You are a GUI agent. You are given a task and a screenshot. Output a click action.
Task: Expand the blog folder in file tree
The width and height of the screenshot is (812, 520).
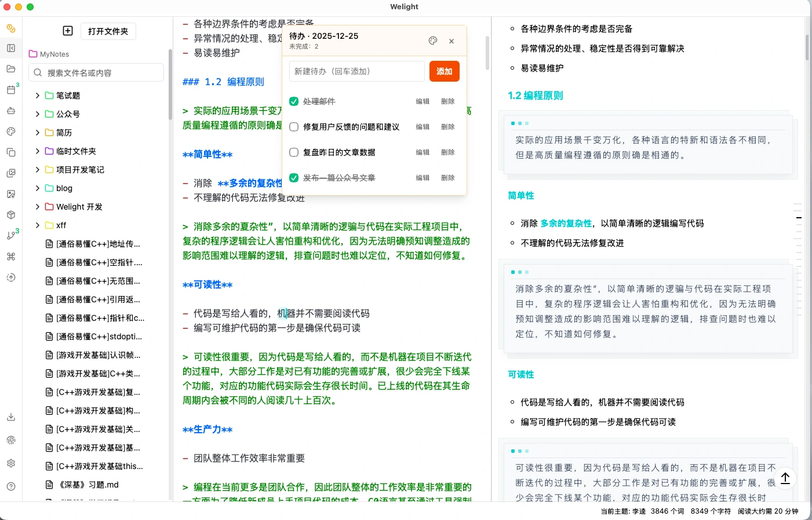[38, 188]
